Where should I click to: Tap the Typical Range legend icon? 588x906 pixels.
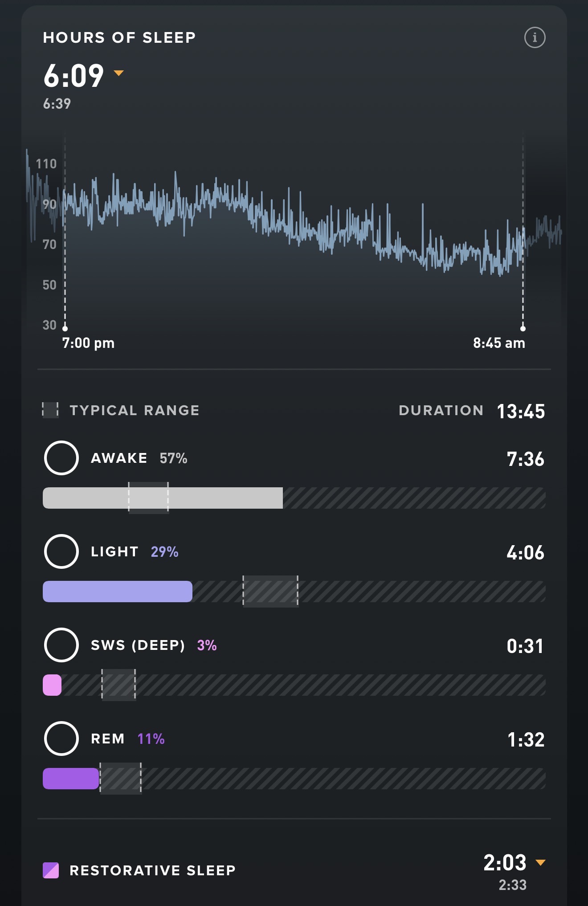[x=50, y=410]
